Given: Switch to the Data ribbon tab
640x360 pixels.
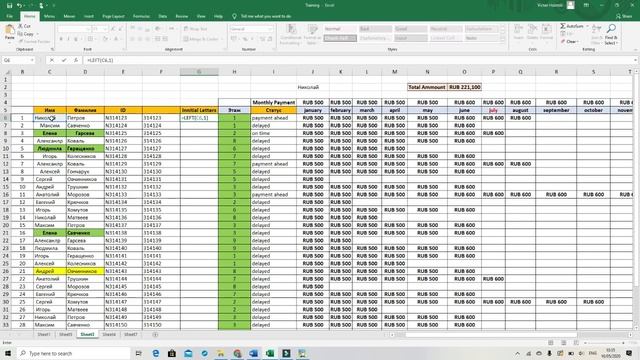Looking at the screenshot, I should coord(162,16).
